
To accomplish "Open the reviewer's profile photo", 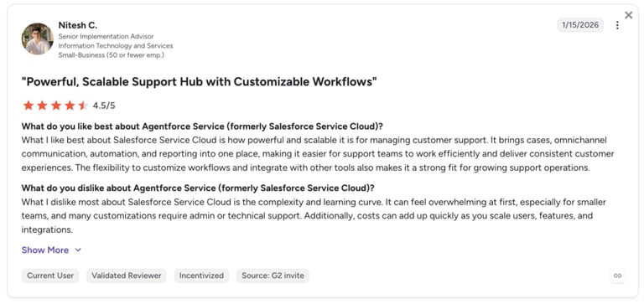I will tap(38, 39).
